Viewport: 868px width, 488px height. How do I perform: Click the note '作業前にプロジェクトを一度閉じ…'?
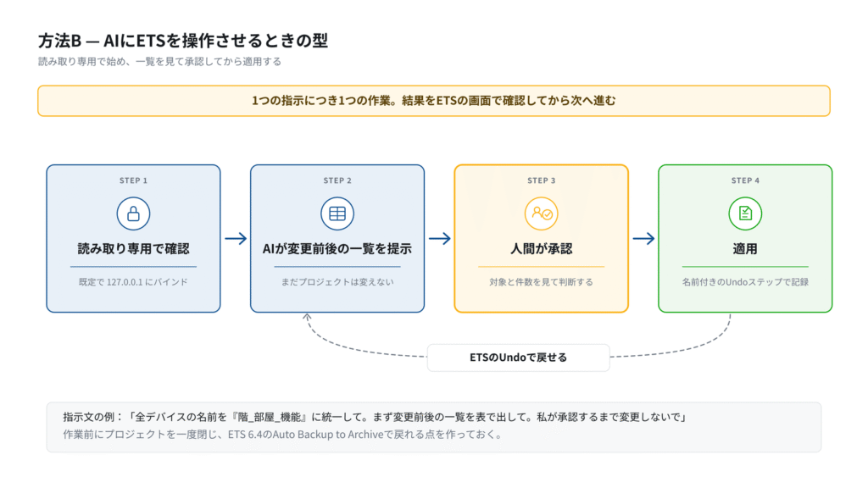(x=283, y=435)
